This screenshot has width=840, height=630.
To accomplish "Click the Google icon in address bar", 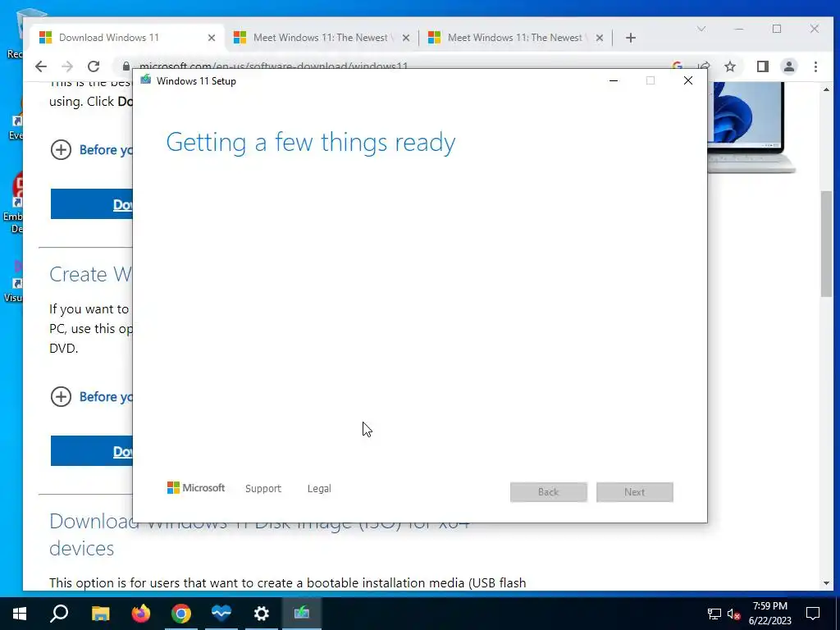I will (x=677, y=66).
